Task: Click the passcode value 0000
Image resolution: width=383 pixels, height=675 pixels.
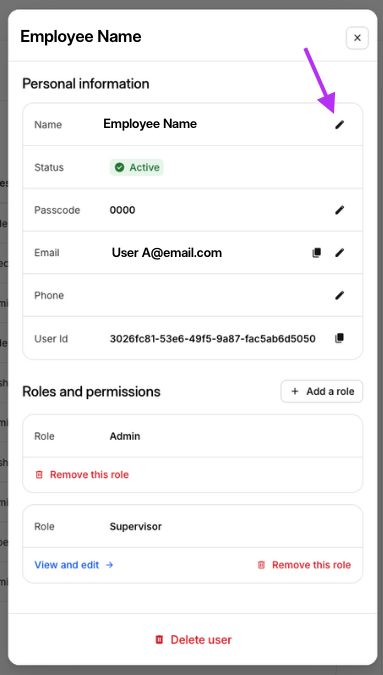Action: click(123, 210)
